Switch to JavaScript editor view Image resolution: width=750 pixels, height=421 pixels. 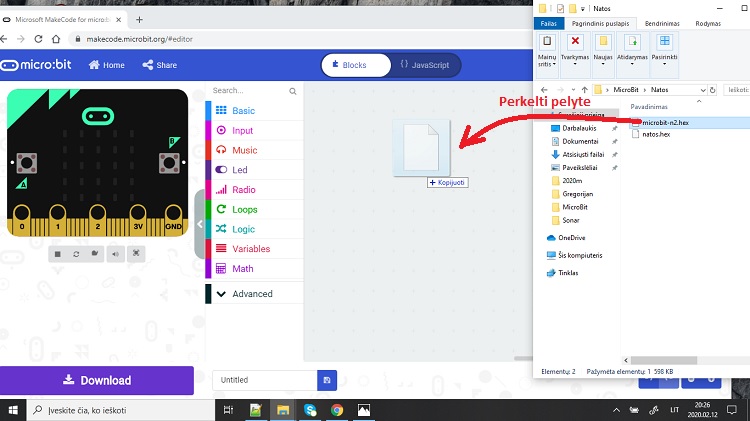click(x=425, y=65)
